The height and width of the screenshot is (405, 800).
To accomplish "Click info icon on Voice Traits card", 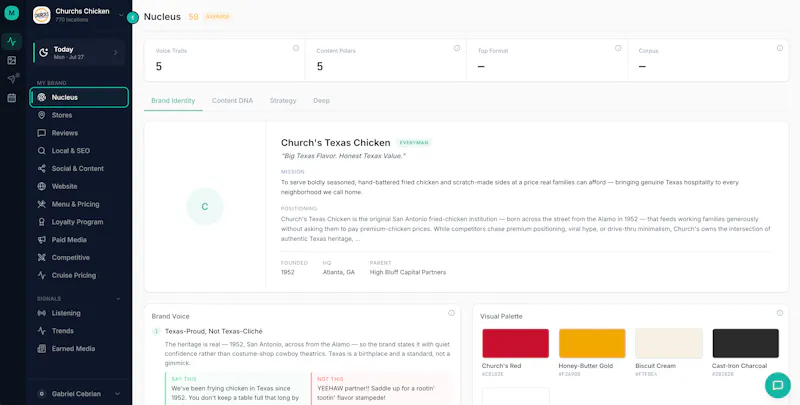I will [296, 48].
